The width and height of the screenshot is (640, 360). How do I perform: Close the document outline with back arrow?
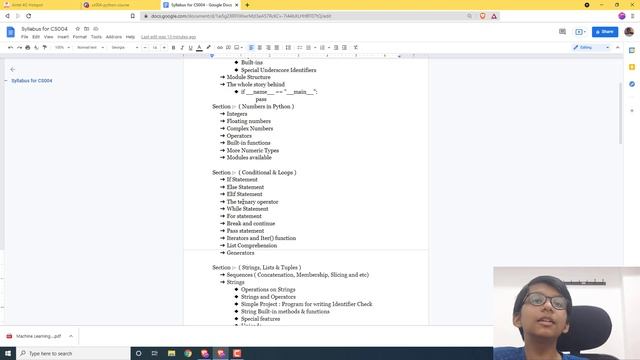tap(13, 69)
